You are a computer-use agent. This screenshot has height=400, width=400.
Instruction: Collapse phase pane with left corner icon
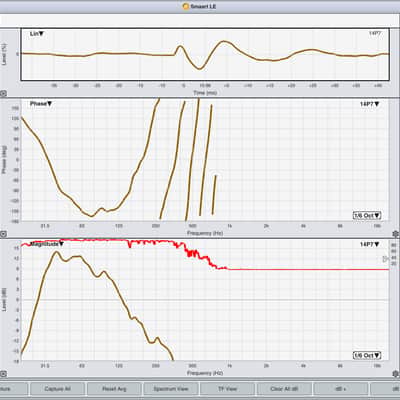click(x=3, y=234)
